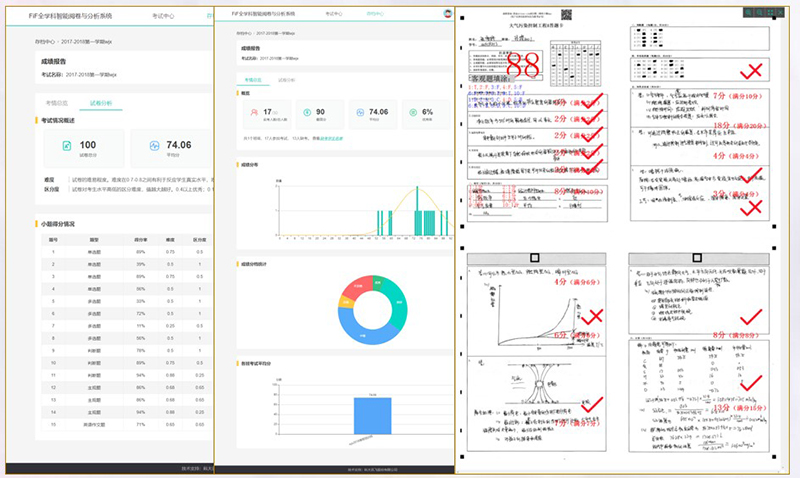
Task: Click the 区分度 column header in score table
Action: point(199,240)
